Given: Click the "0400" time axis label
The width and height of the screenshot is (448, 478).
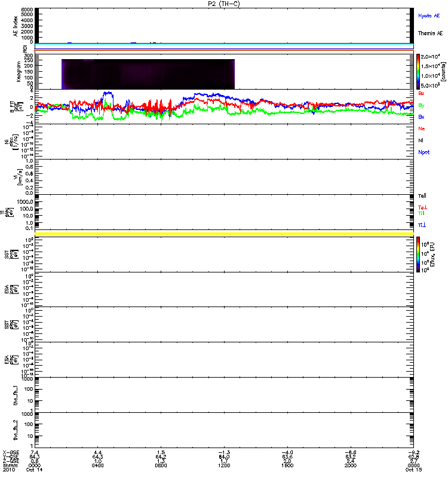Looking at the screenshot, I should tap(97, 465).
